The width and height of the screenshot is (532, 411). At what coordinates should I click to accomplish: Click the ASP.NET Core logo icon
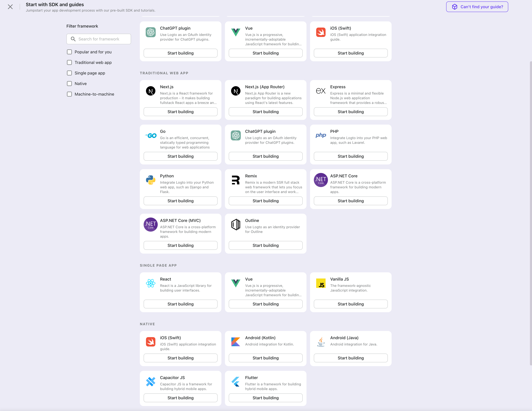click(x=321, y=180)
